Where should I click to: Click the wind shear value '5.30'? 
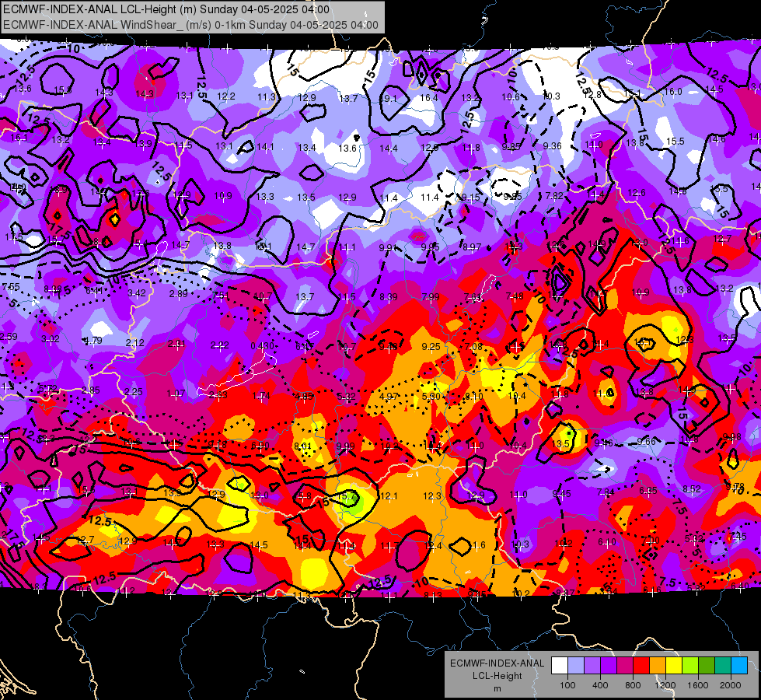(431, 397)
